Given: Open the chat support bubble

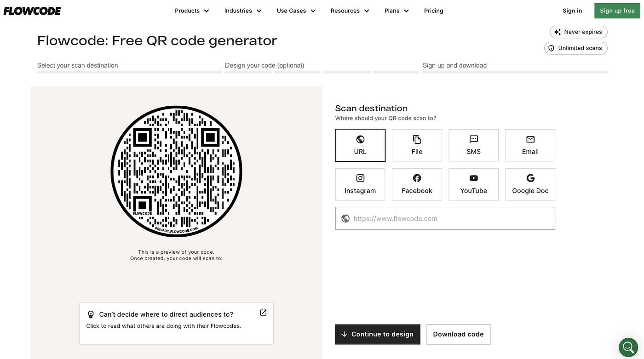Looking at the screenshot, I should pos(628,347).
